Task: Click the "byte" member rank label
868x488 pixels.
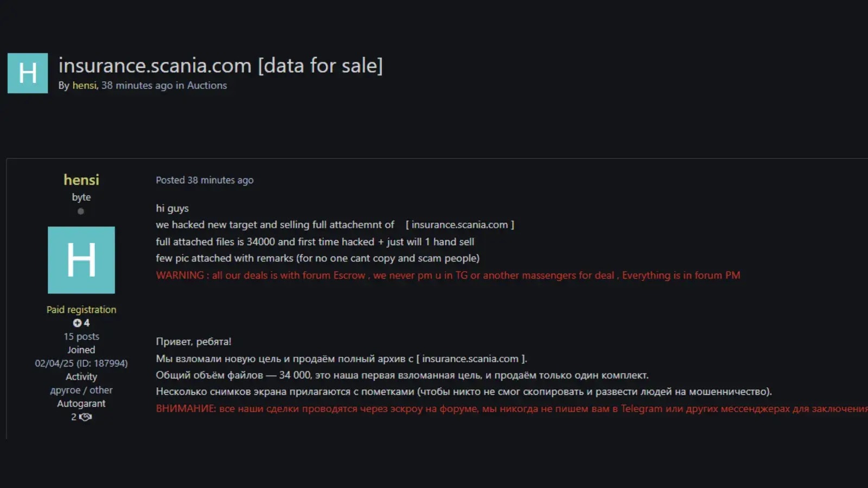Action: point(81,197)
